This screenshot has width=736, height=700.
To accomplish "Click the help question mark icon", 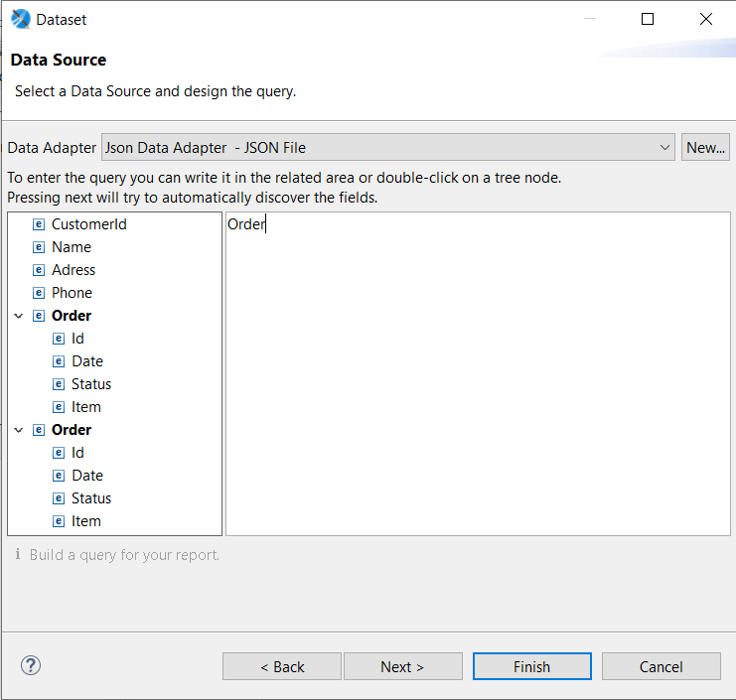I will point(31,665).
